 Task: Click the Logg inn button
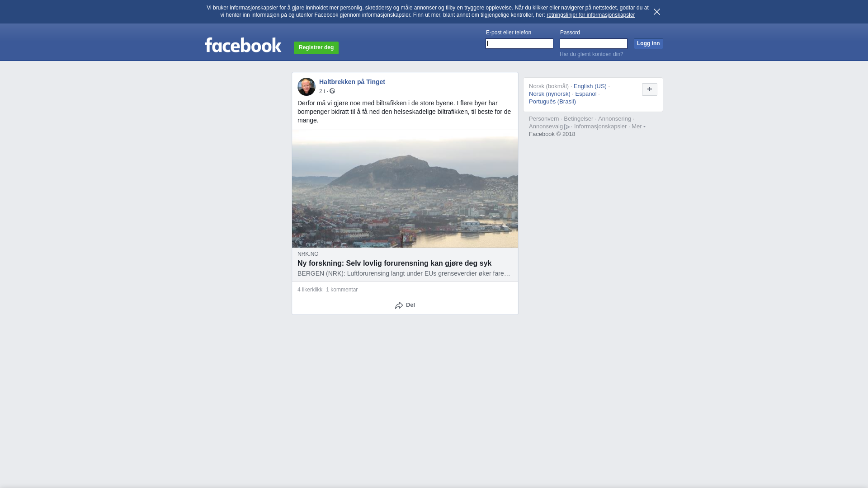648,43
